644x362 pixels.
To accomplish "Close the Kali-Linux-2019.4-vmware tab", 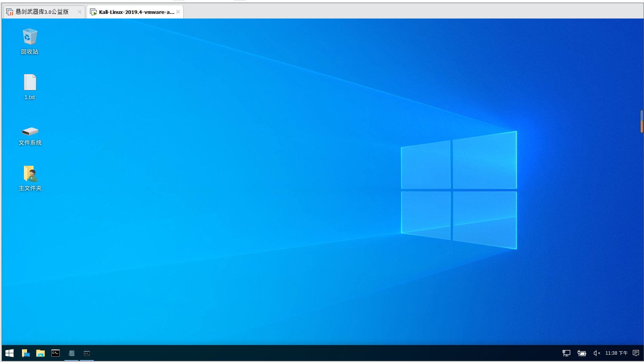I will coord(178,12).
